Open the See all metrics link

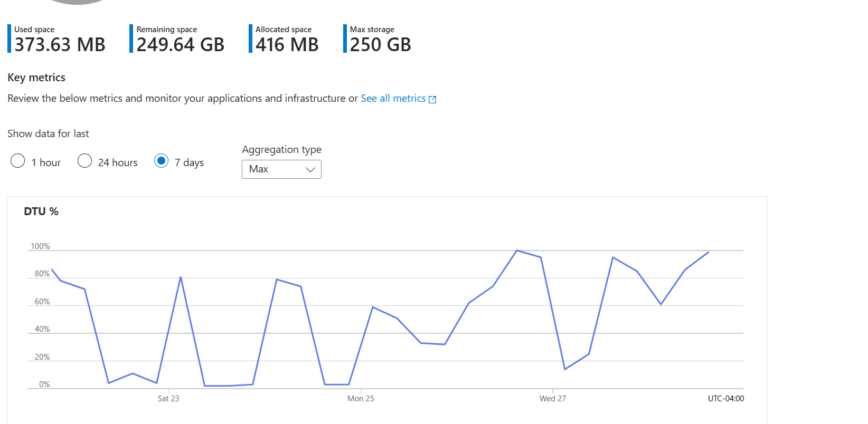[393, 99]
